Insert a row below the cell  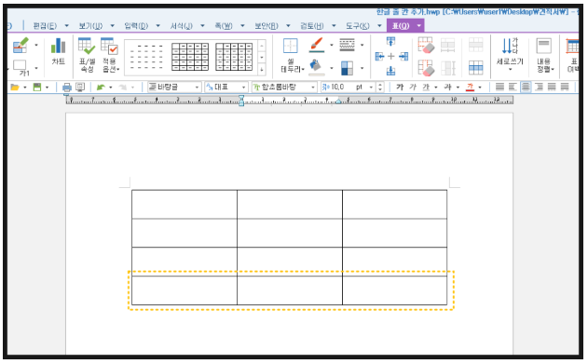[x=390, y=71]
